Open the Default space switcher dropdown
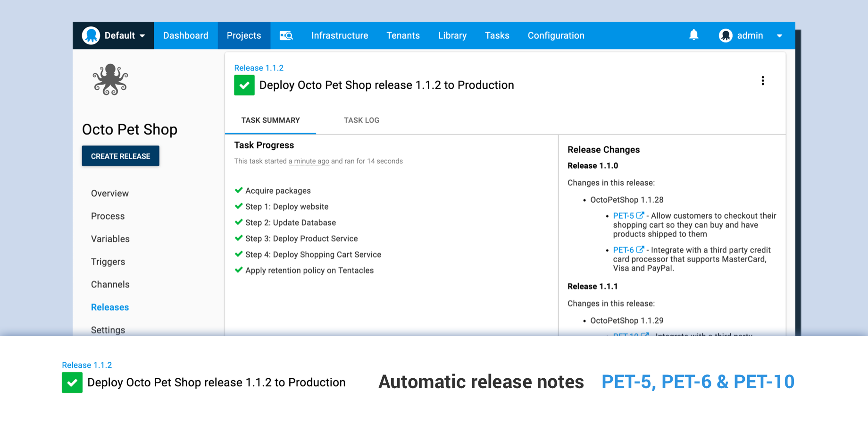This screenshot has width=868, height=425. (x=113, y=35)
